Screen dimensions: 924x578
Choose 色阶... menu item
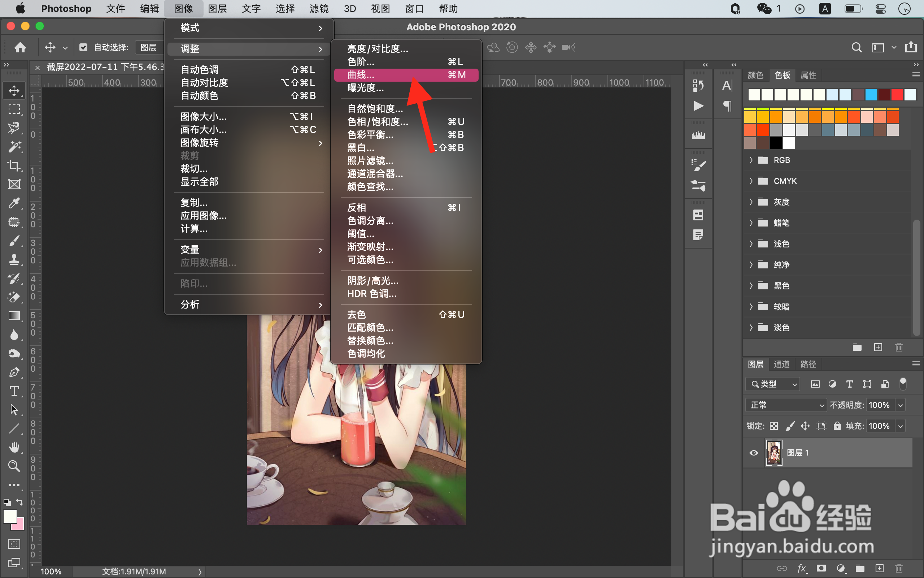[x=406, y=62]
